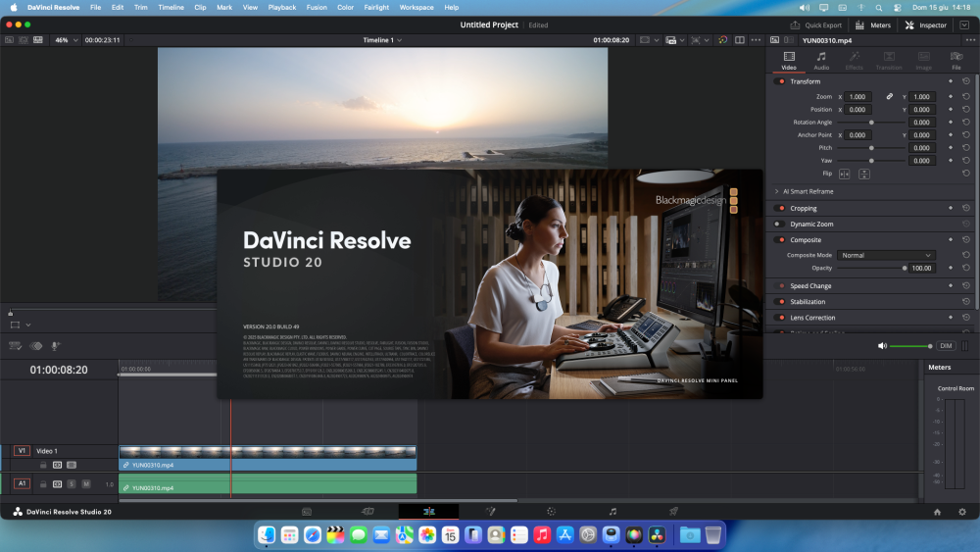Toggle the Cropping section switch

click(x=779, y=208)
